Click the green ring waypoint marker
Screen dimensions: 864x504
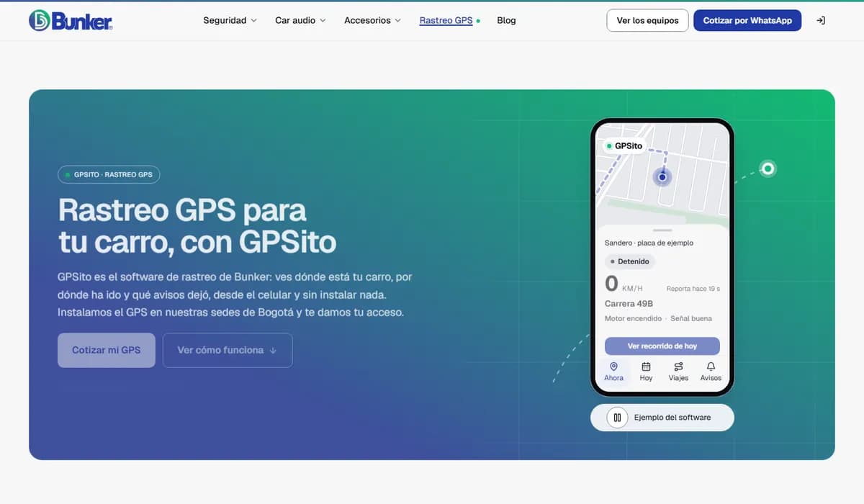(x=768, y=168)
